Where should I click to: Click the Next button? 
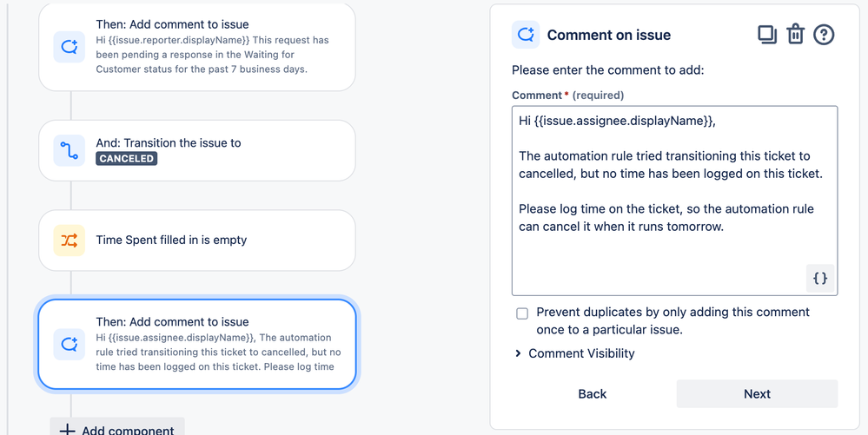(757, 393)
